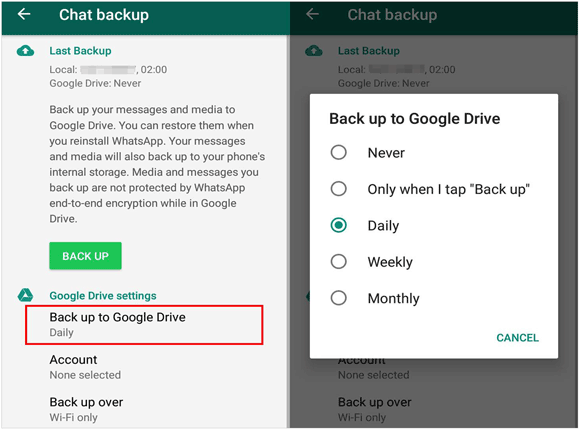The width and height of the screenshot is (580, 430).
Task: Select the Daily radio button
Action: tap(338, 225)
